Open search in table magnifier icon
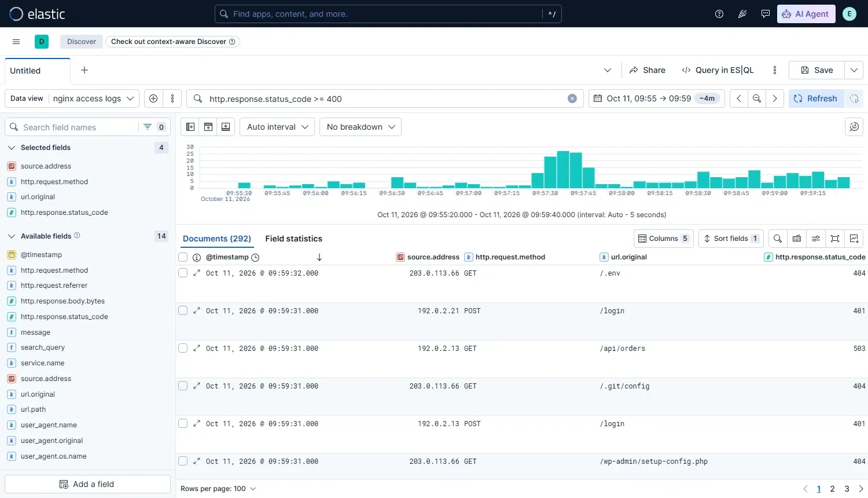Image resolution: width=868 pixels, height=498 pixels. 778,239
